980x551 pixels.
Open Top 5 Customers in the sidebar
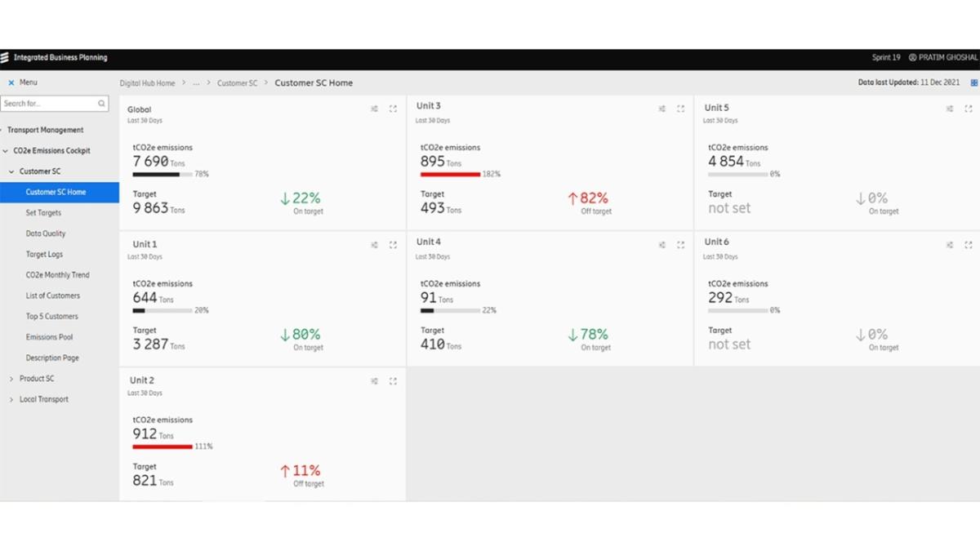point(51,317)
